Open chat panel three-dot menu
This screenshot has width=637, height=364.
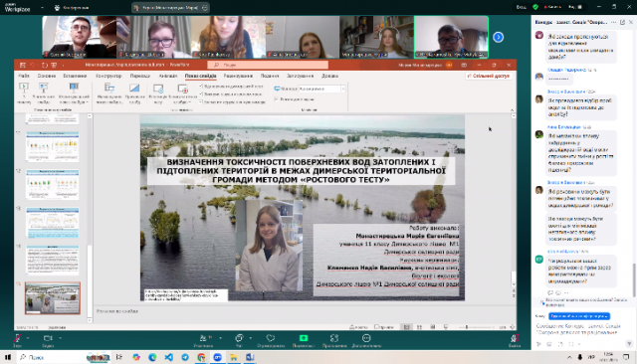click(x=613, y=22)
